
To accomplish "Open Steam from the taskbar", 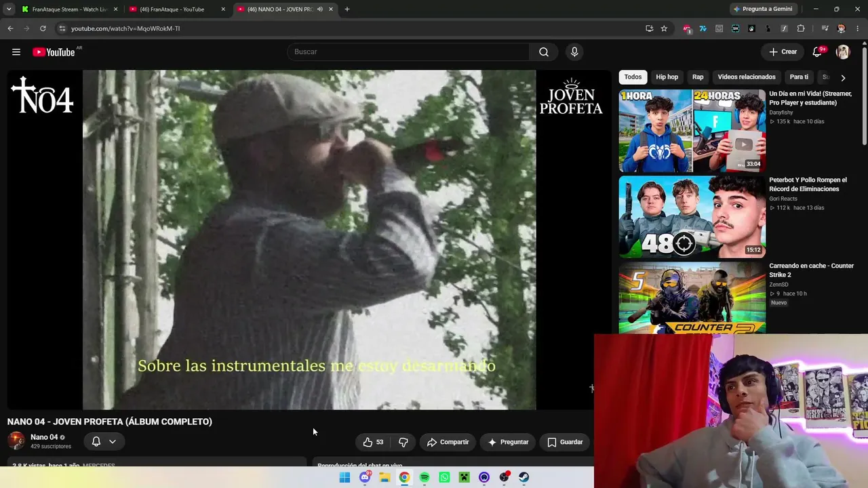I will coord(524,477).
